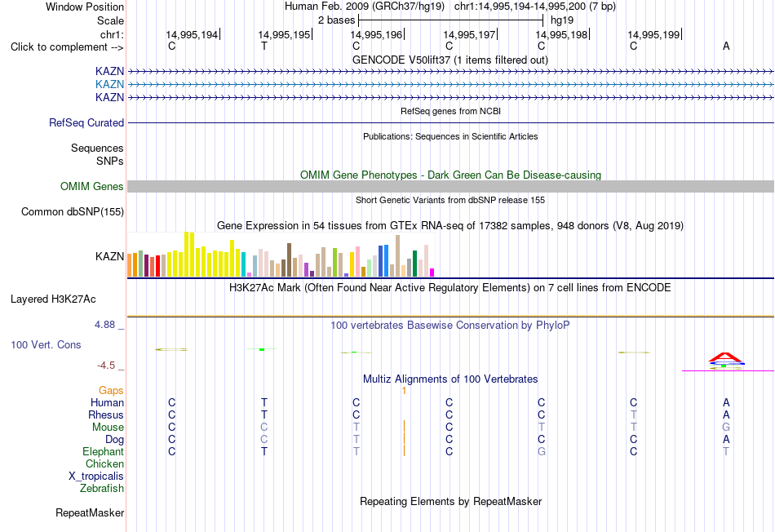775x532 pixels.
Task: Click the 'Click to complement -->' label
Action: tap(67, 47)
